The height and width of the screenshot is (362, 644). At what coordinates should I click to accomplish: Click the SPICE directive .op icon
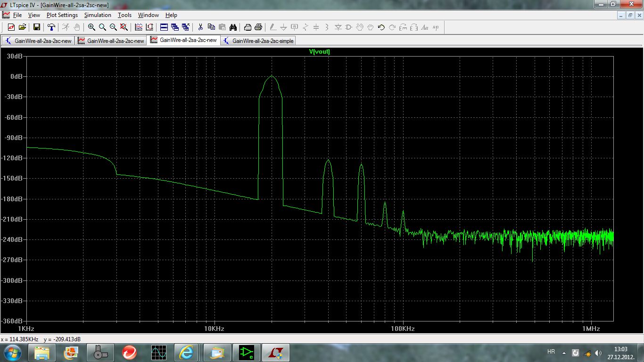pos(436,27)
